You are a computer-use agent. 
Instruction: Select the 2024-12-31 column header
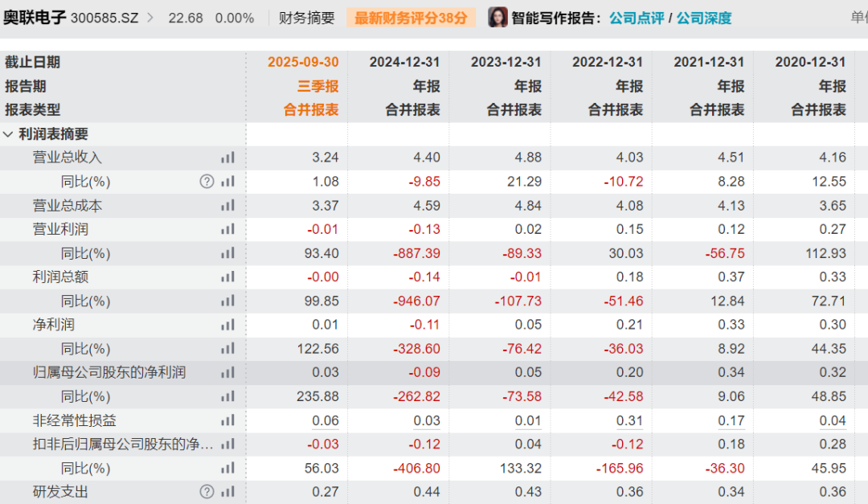[x=404, y=62]
